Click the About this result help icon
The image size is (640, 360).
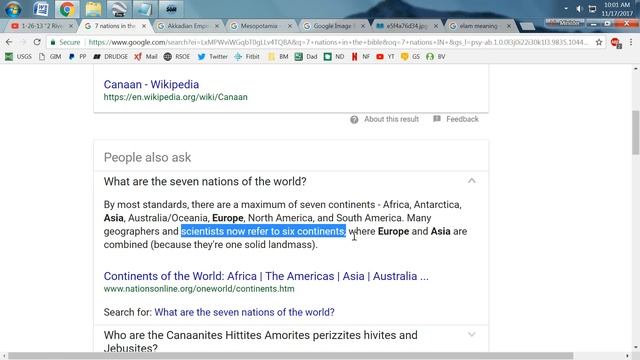coord(354,120)
